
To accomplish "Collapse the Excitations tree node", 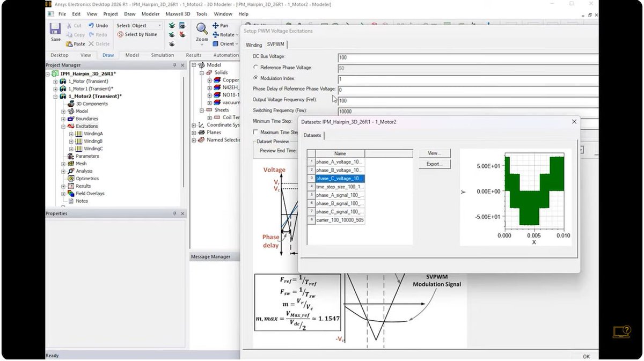I will [62, 126].
